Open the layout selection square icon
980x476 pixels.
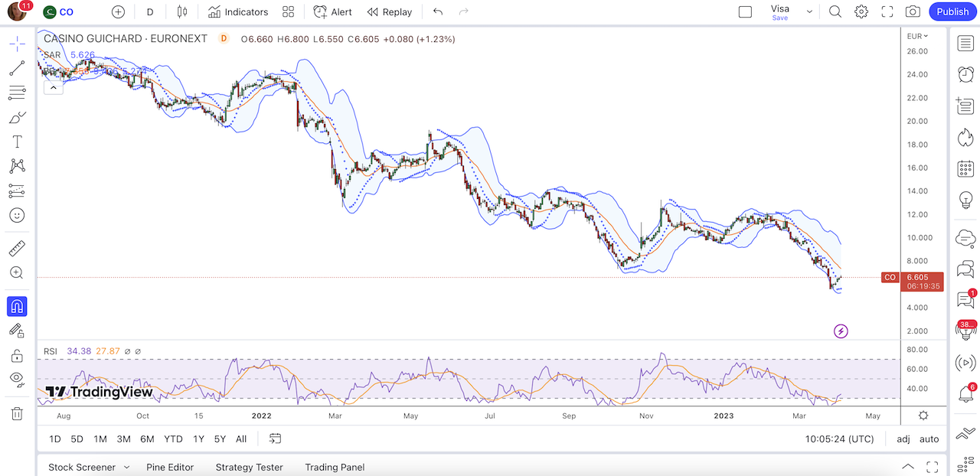[745, 11]
